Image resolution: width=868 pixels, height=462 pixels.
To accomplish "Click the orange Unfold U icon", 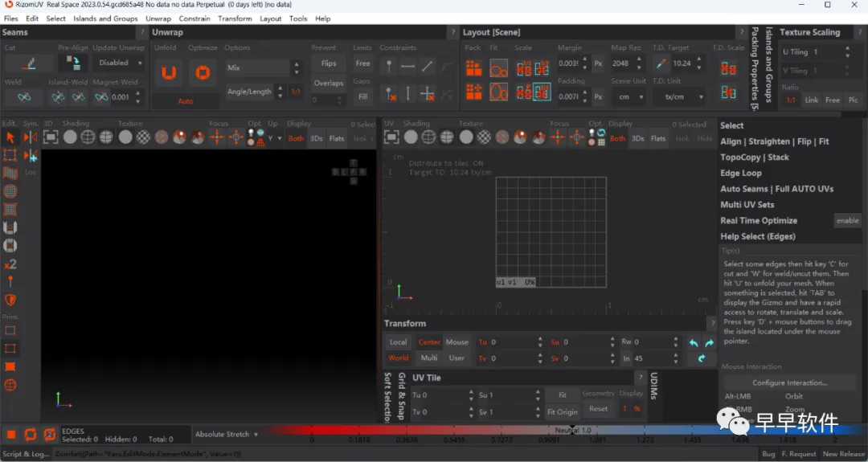I will (x=169, y=72).
